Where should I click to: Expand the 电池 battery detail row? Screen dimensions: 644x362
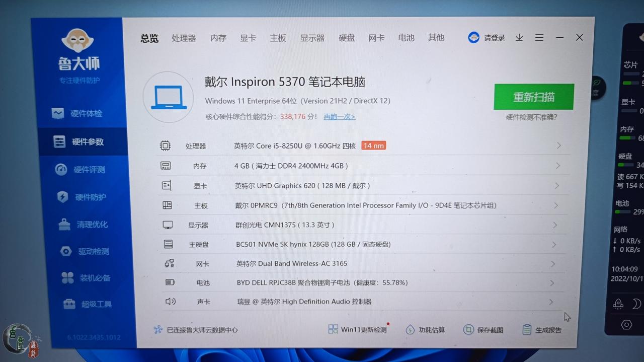tap(552, 282)
